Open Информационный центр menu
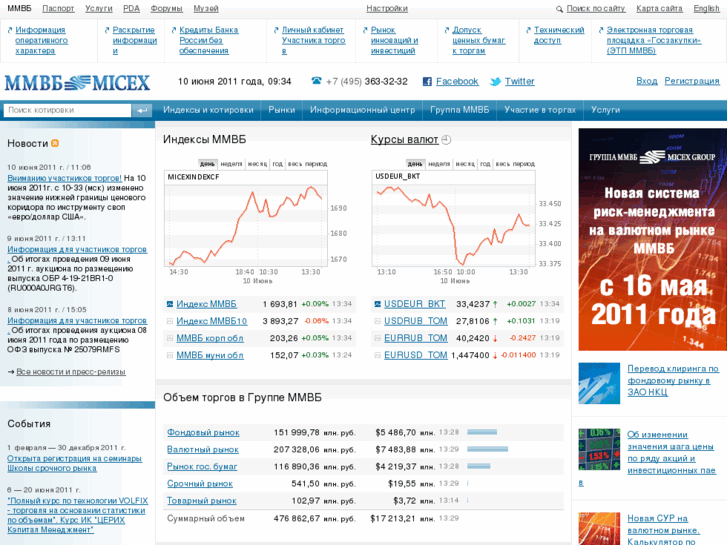727x545 pixels. 363,110
